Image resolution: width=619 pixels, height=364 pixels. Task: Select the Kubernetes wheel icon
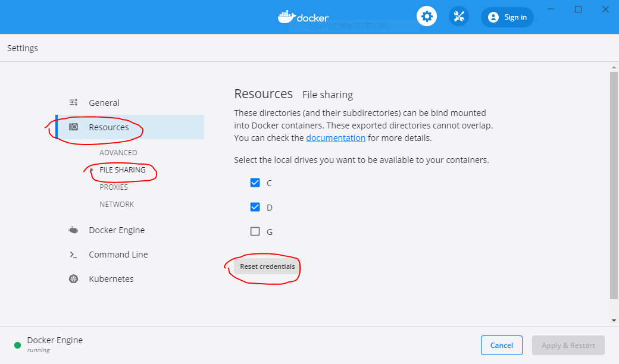pyautogui.click(x=73, y=278)
